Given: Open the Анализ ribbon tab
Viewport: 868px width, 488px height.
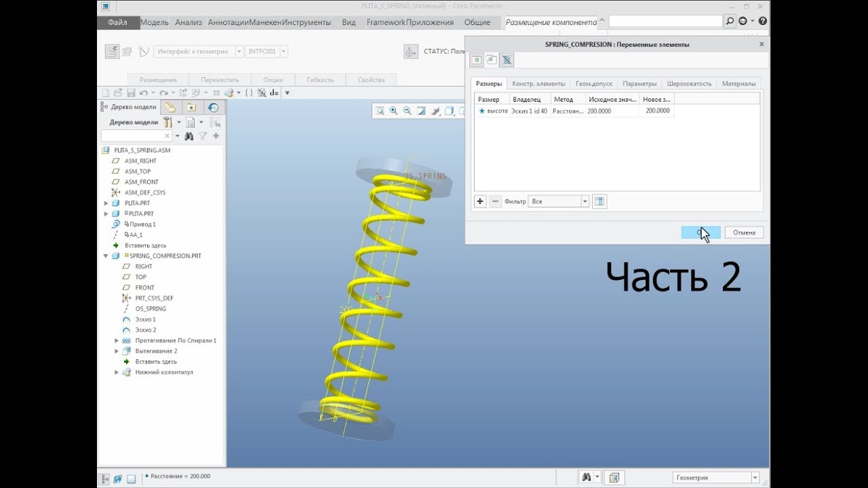Looking at the screenshot, I should (189, 22).
